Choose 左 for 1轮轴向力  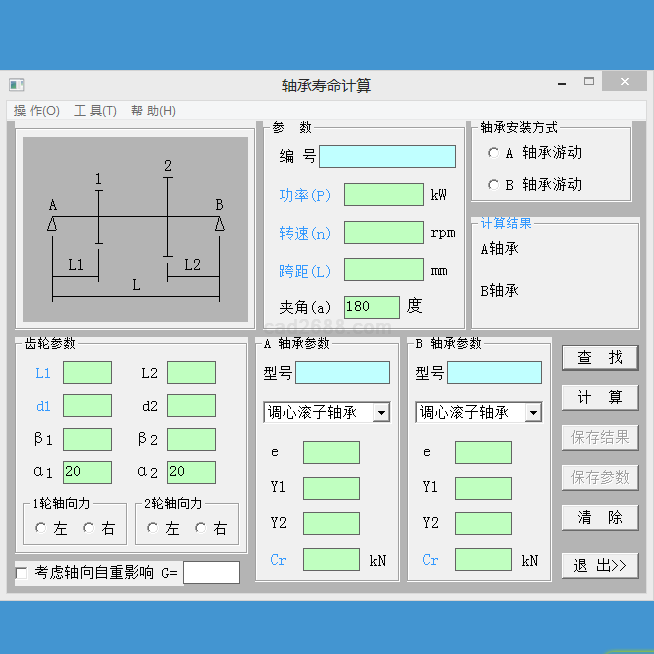pos(41,527)
